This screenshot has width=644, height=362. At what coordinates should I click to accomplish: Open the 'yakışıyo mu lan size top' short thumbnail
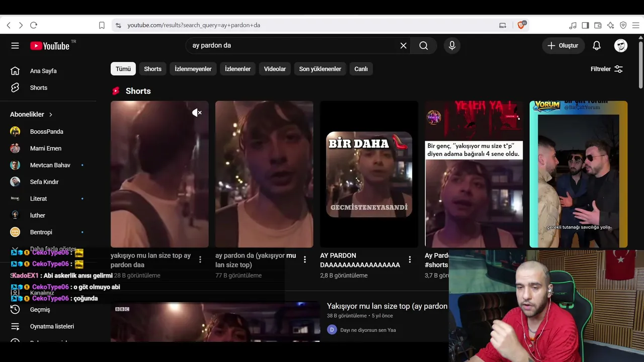point(159,174)
